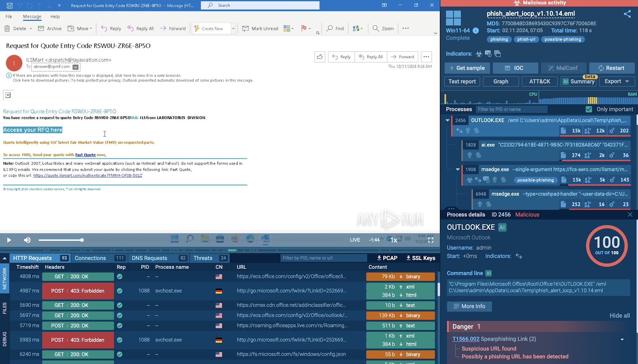Open the Export dropdown
The image size is (638, 364).
point(617,81)
